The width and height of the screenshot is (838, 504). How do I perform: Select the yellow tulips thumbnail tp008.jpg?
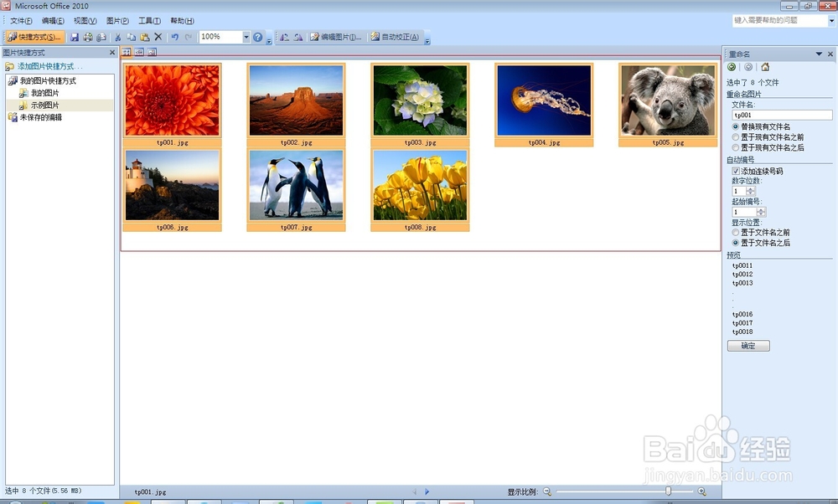420,190
